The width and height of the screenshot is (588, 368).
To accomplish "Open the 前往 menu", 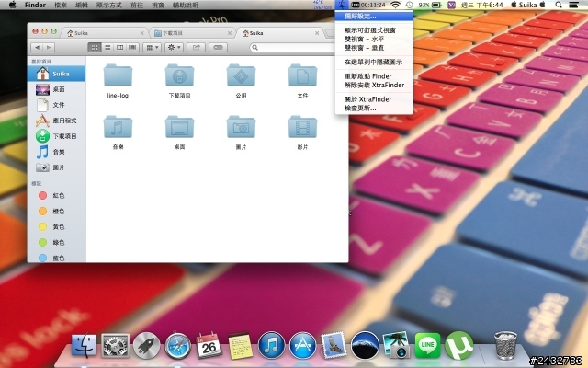I will pyautogui.click(x=137, y=5).
